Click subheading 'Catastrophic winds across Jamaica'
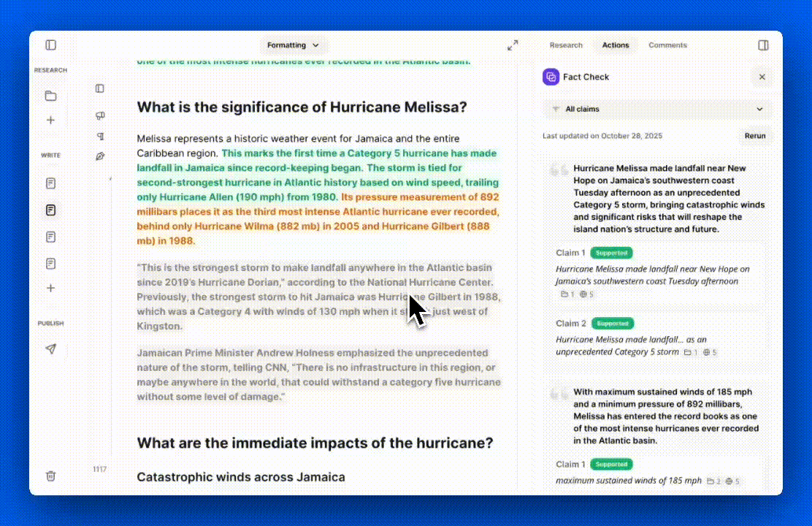Image resolution: width=812 pixels, height=526 pixels. pos(241,477)
